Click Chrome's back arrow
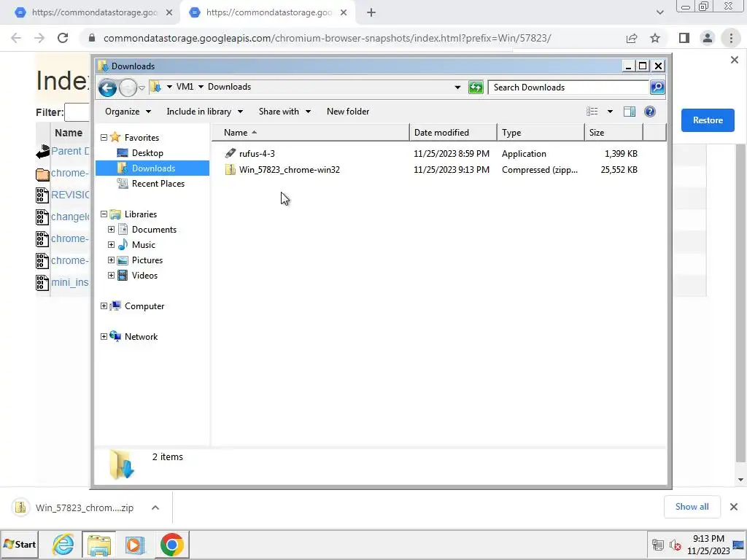747x560 pixels. 16,38
